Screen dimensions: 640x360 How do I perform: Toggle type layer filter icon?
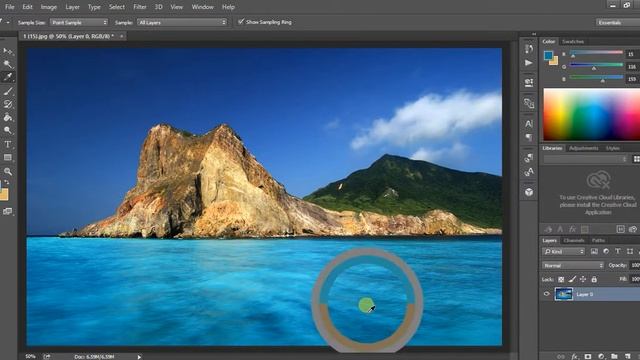618,251
